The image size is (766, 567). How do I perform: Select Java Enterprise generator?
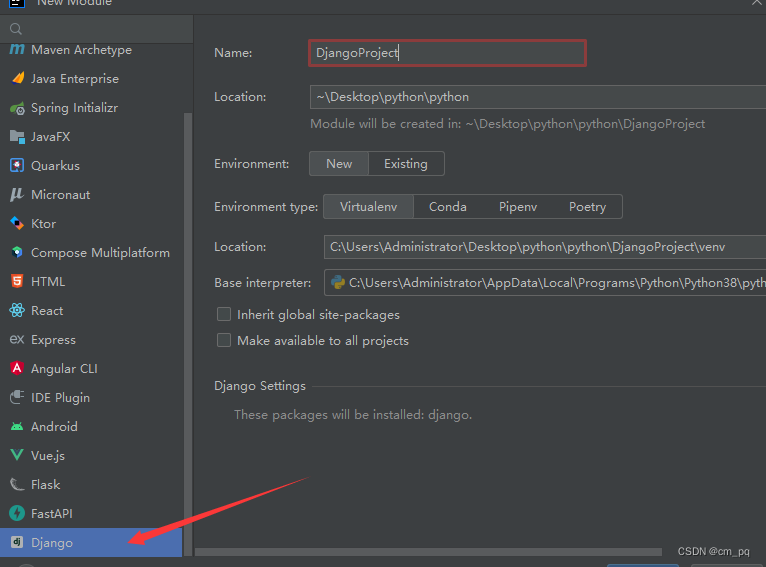pyautogui.click(x=91, y=78)
